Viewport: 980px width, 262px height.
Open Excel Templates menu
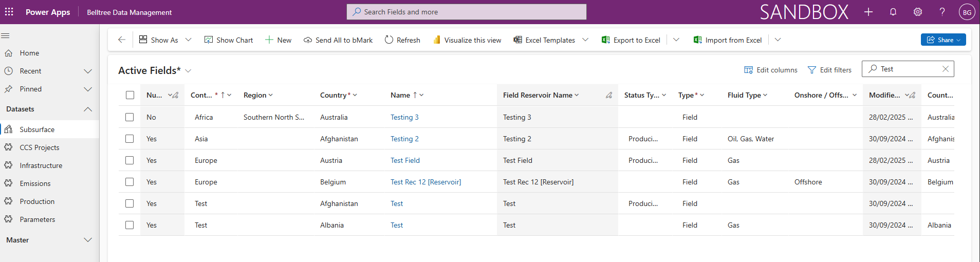coord(551,40)
